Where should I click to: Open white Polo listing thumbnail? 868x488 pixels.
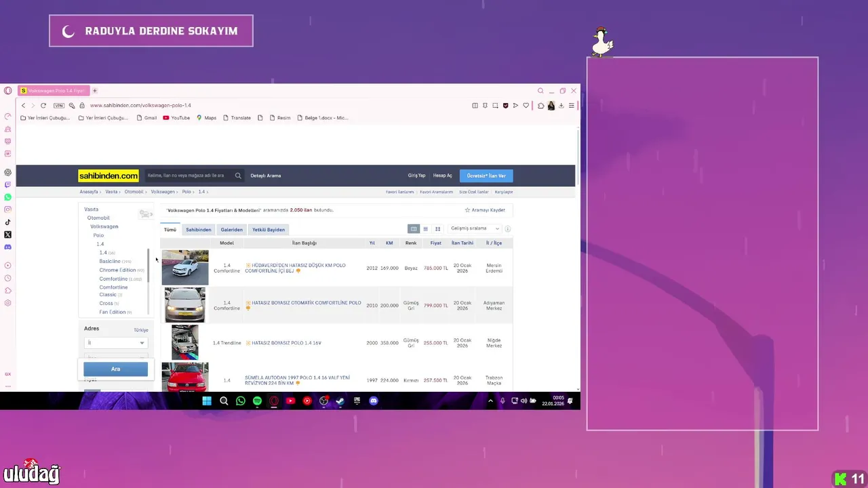point(185,268)
